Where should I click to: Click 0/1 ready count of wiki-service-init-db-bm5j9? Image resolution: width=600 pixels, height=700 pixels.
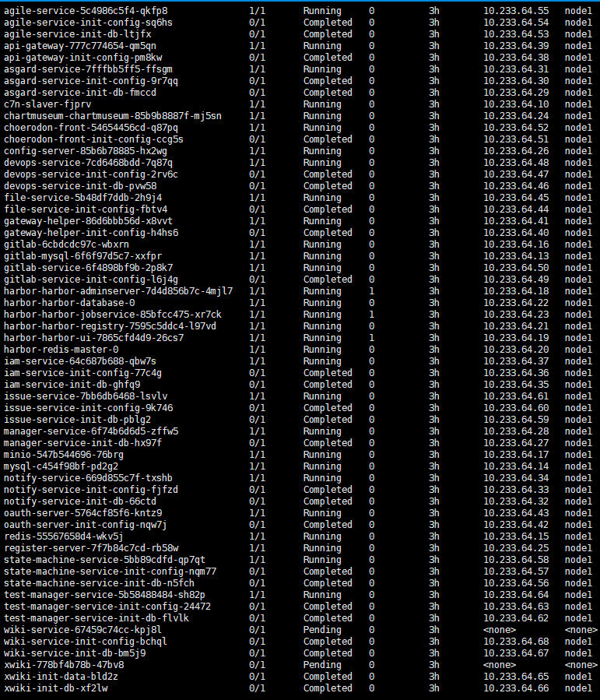(257, 653)
